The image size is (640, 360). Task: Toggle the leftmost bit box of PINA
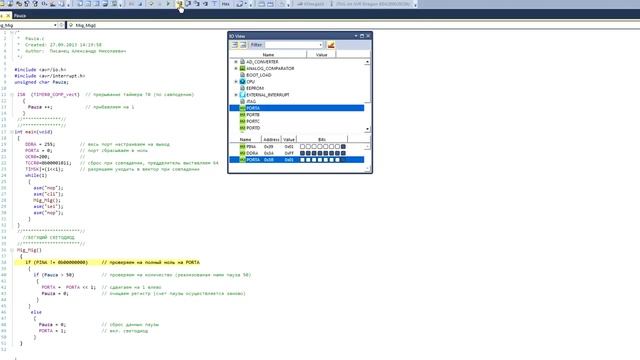click(302, 147)
